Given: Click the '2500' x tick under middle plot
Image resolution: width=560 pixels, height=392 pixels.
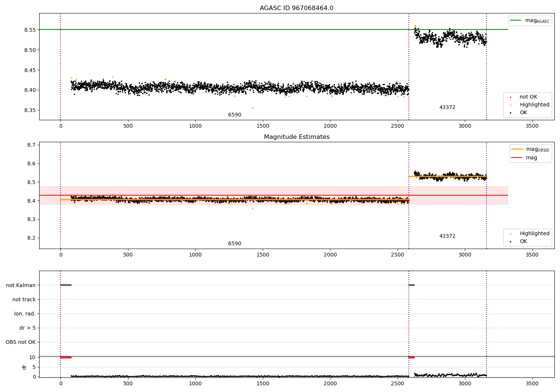Looking at the screenshot, I should tap(397, 255).
